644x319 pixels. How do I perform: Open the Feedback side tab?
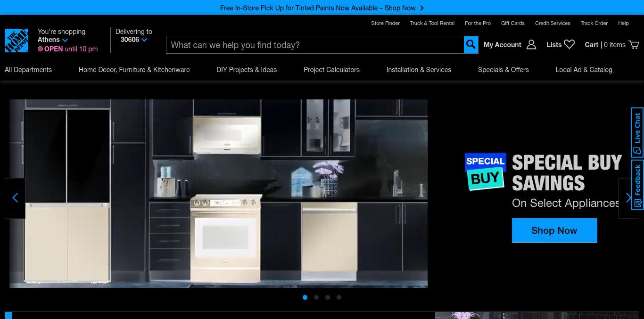(637, 185)
